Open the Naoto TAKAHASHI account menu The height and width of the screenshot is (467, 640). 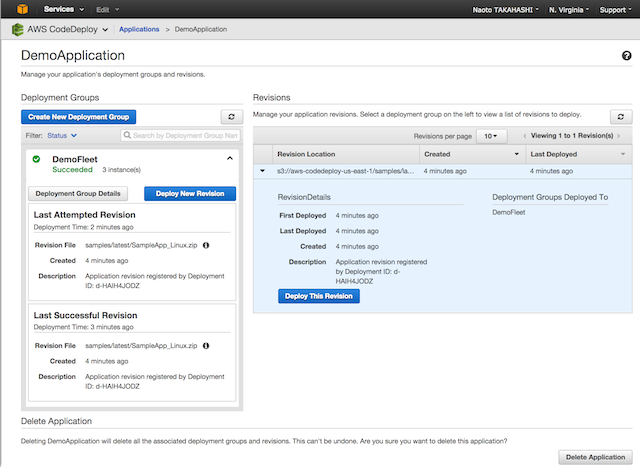tap(505, 10)
